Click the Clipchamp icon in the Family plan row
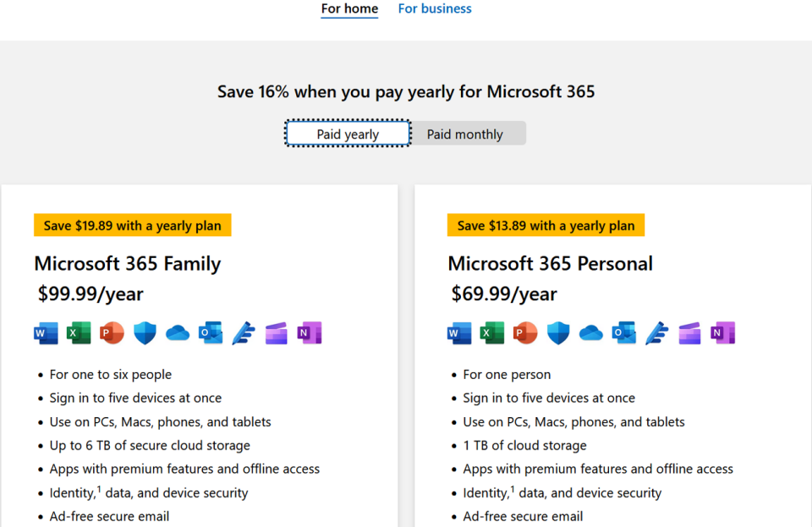The height and width of the screenshot is (527, 812). [x=276, y=332]
